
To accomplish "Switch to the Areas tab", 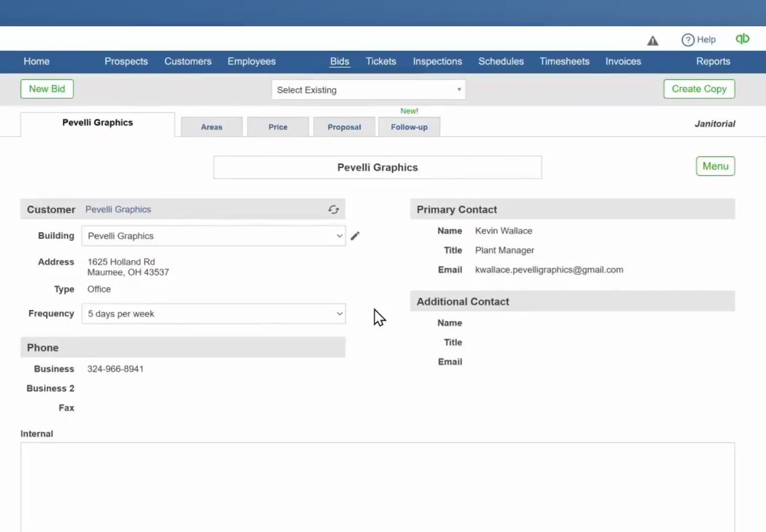I will (212, 127).
